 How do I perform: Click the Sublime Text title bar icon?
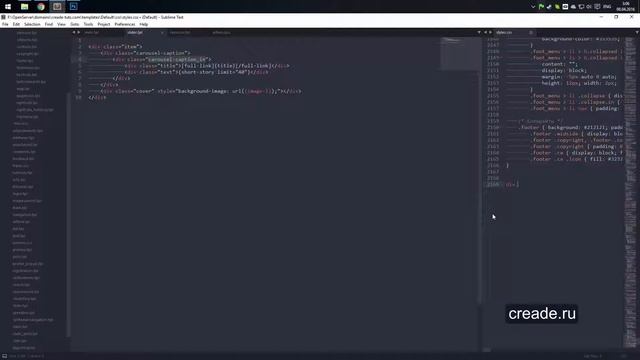pyautogui.click(x=3, y=17)
